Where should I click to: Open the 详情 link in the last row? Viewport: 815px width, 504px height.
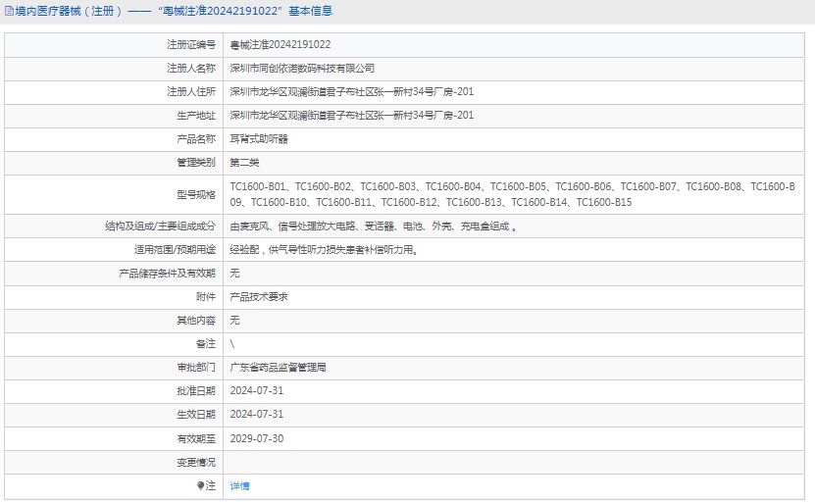[x=239, y=485]
